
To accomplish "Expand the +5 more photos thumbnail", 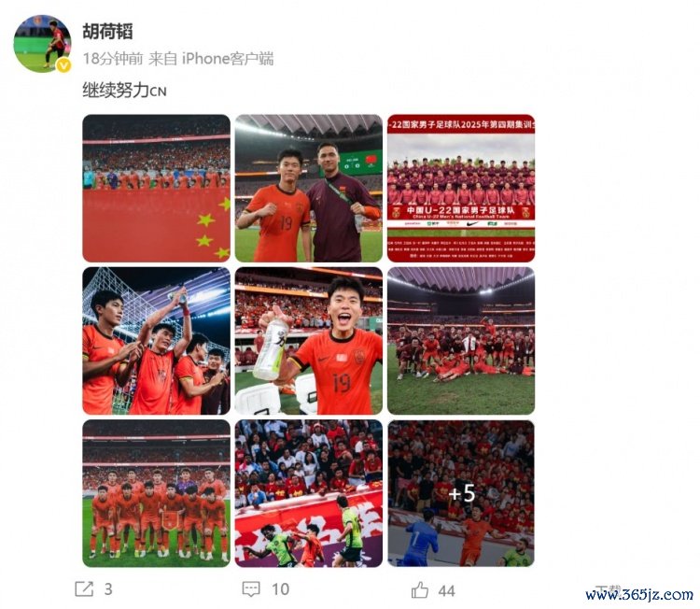I will (x=461, y=493).
